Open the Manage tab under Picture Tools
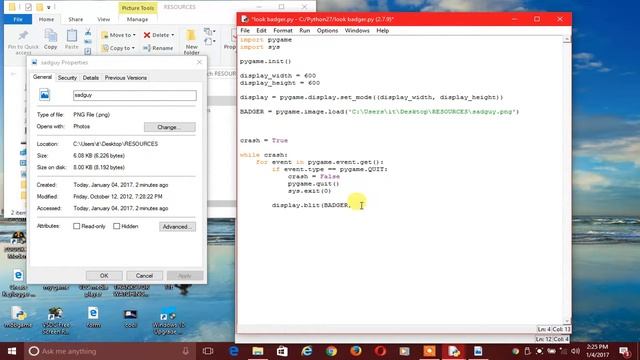 [x=137, y=19]
